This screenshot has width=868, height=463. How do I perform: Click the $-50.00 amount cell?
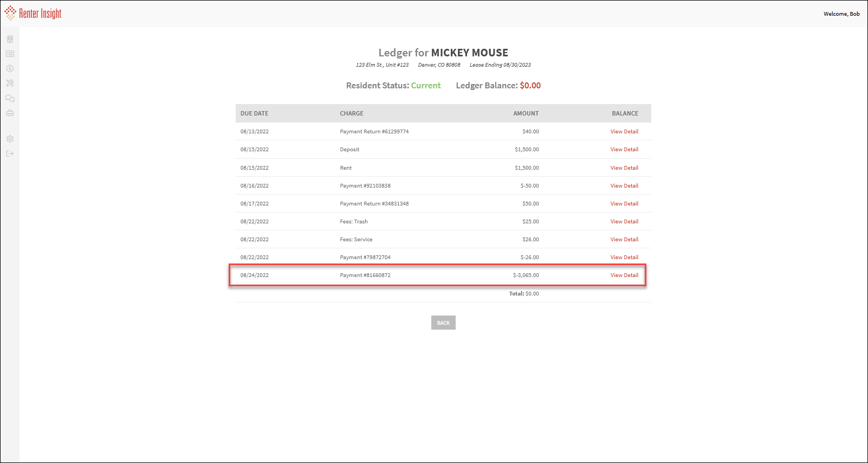[x=530, y=186]
